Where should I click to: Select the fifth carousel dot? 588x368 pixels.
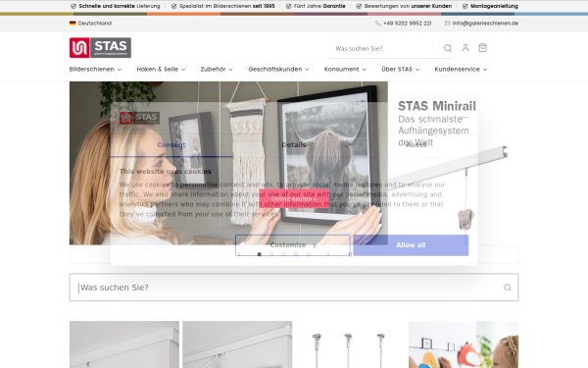[309, 254]
